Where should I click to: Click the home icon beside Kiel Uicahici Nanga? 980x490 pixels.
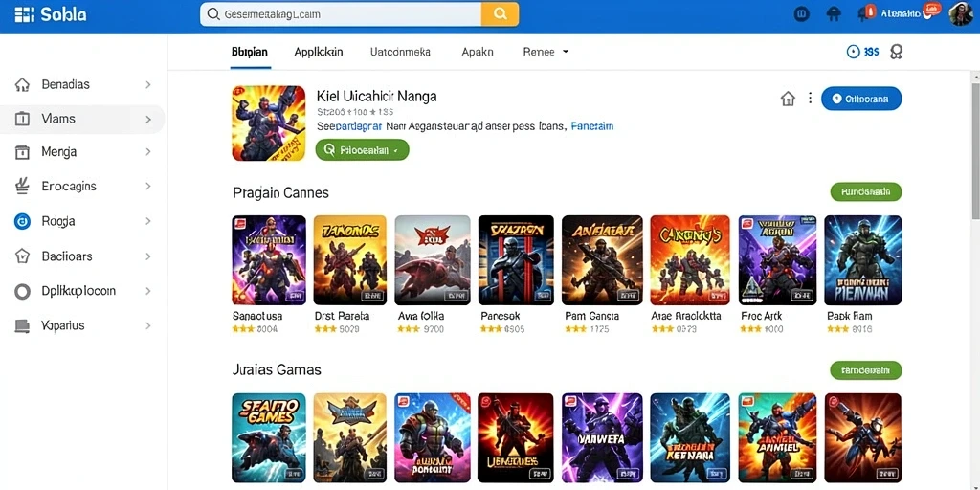pos(788,99)
